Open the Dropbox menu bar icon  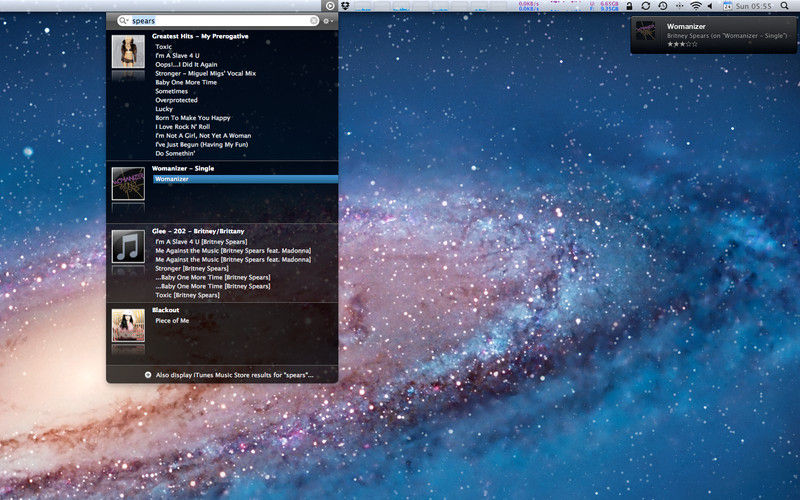pyautogui.click(x=345, y=6)
